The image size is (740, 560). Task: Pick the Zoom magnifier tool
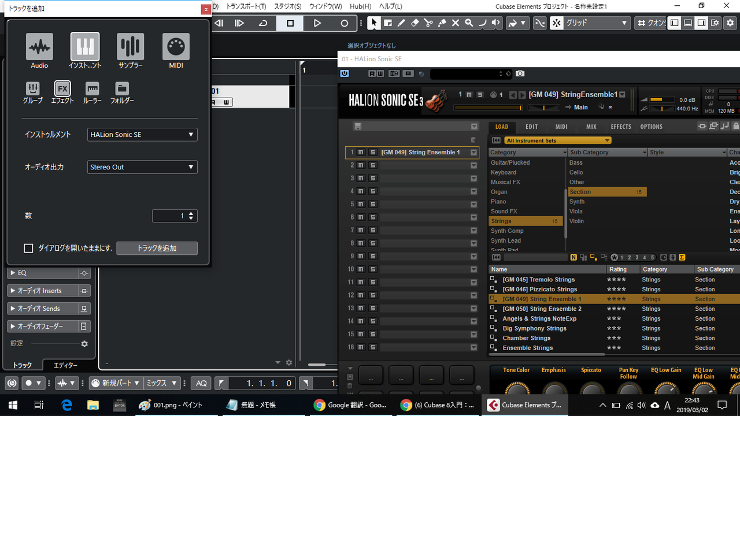pyautogui.click(x=469, y=23)
